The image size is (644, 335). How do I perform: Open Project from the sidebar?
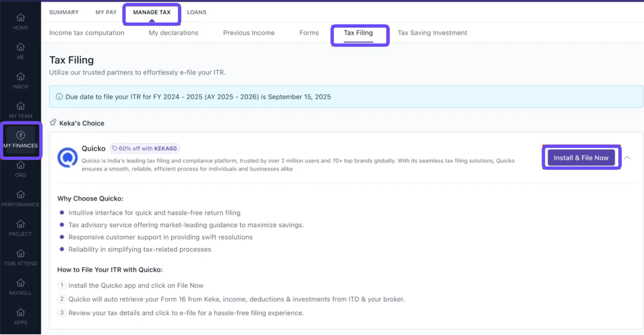[x=20, y=224]
